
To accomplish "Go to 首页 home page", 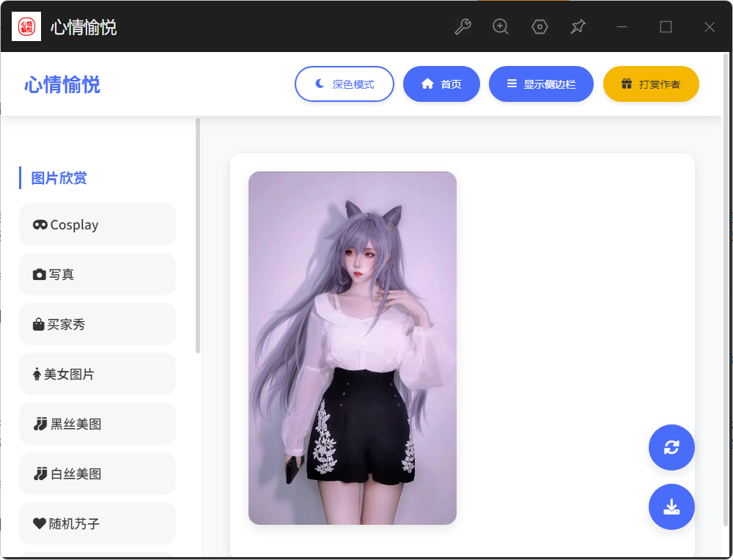I will (x=441, y=84).
